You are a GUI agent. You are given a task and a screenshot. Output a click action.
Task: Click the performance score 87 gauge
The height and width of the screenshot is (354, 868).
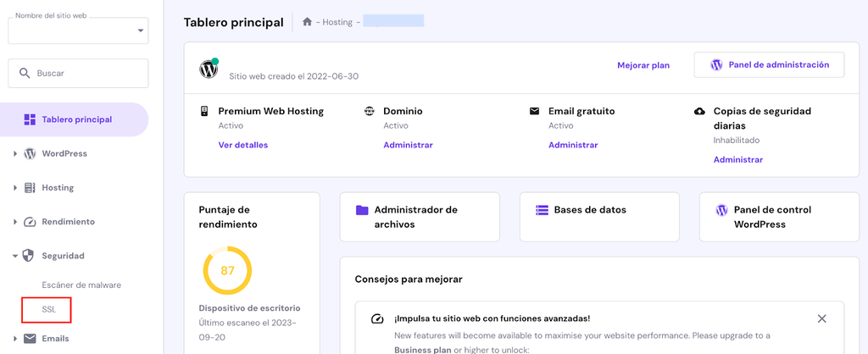(227, 270)
